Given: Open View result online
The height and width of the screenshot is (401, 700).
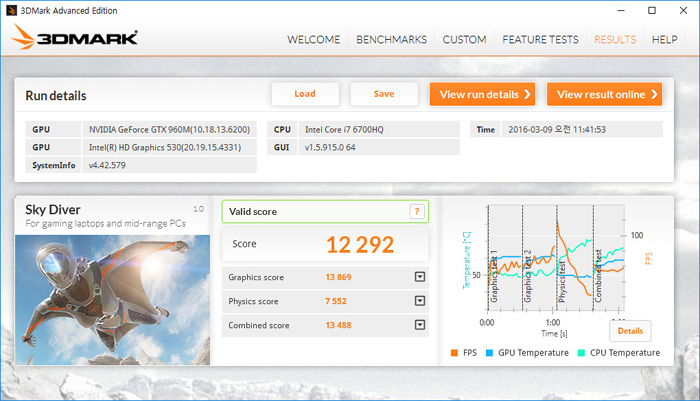Looking at the screenshot, I should (604, 94).
